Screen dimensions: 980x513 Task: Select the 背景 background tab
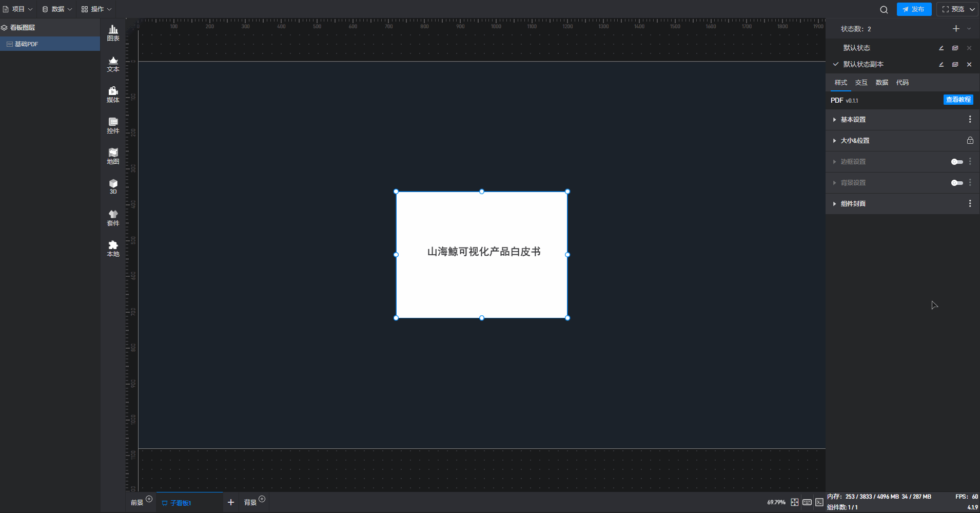click(x=250, y=503)
